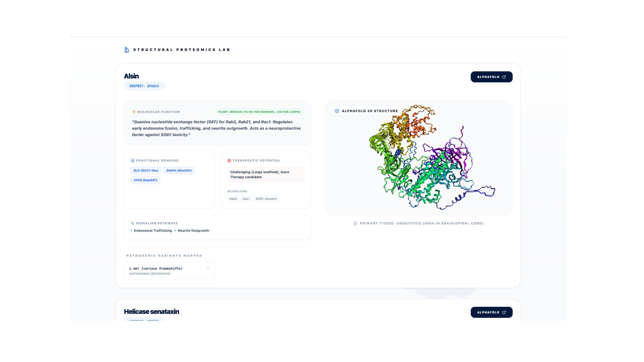Click the Therapeutic Potential target icon
This screenshot has height=362, width=644.
[x=229, y=161]
